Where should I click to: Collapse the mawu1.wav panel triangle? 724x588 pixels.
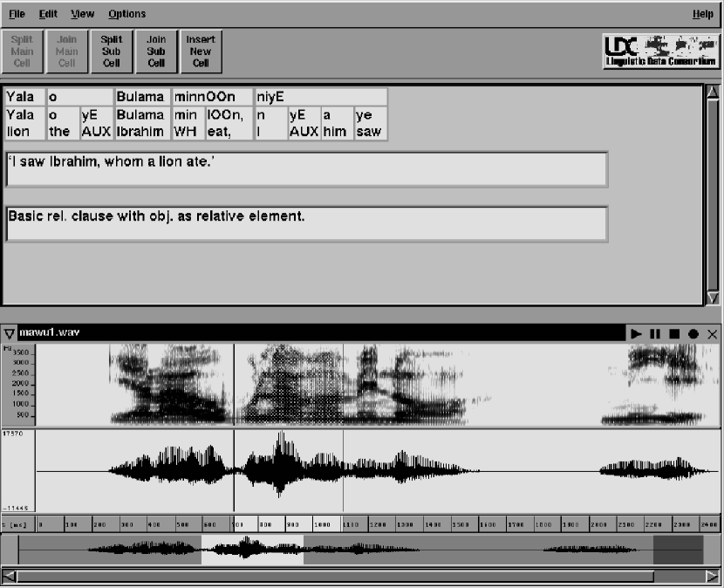click(x=9, y=333)
